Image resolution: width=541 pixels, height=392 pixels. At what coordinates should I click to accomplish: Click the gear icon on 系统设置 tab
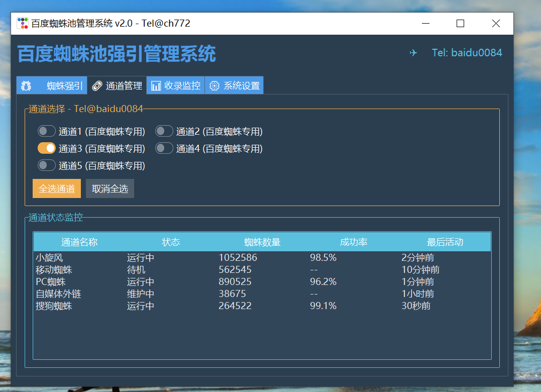coord(214,85)
